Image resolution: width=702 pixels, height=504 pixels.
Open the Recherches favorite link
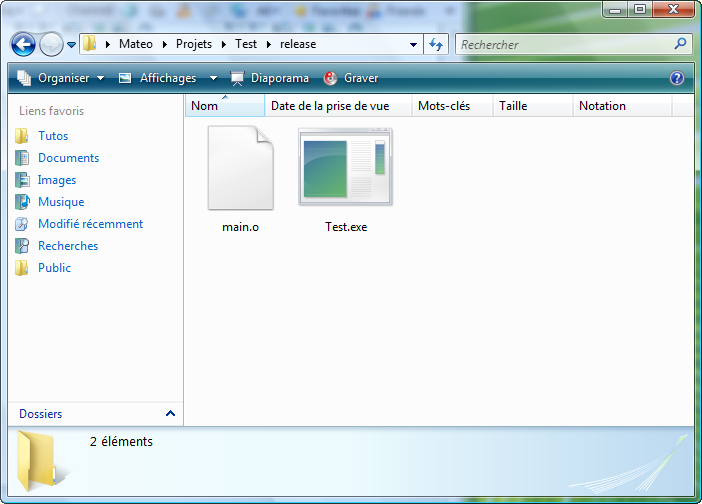pos(68,246)
